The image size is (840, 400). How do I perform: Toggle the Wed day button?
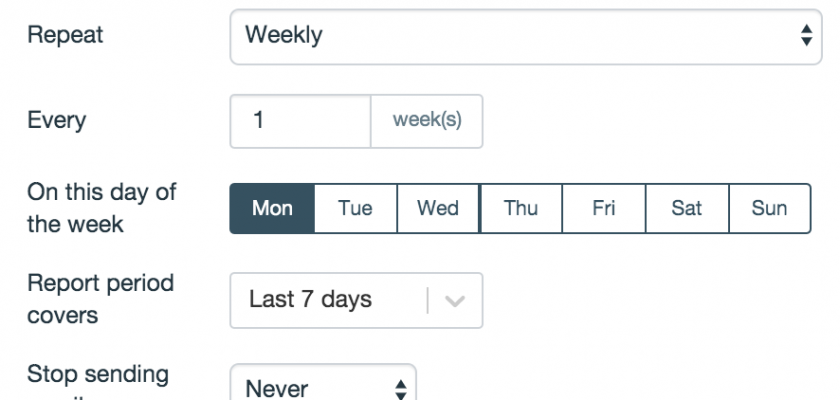[x=438, y=208]
